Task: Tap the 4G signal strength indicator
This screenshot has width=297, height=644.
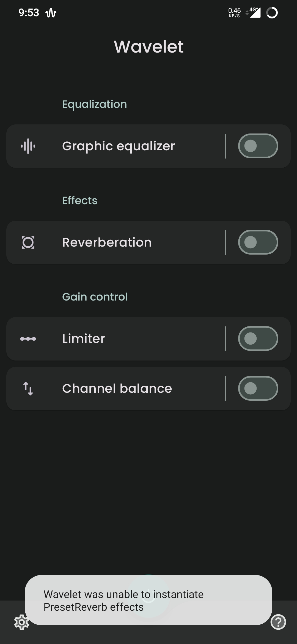Action: point(255,13)
